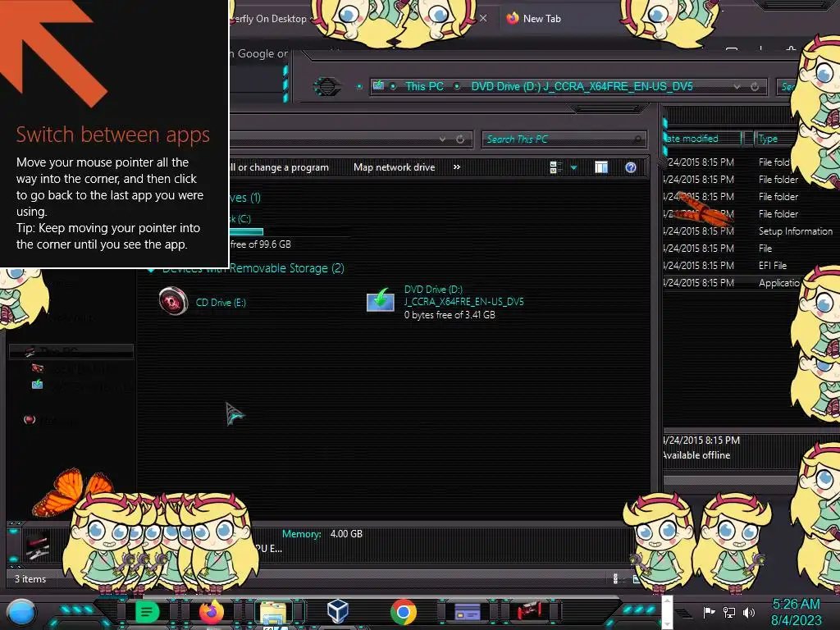Expand This PC address bar dropdown
This screenshot has height=630, width=840.
(442, 139)
